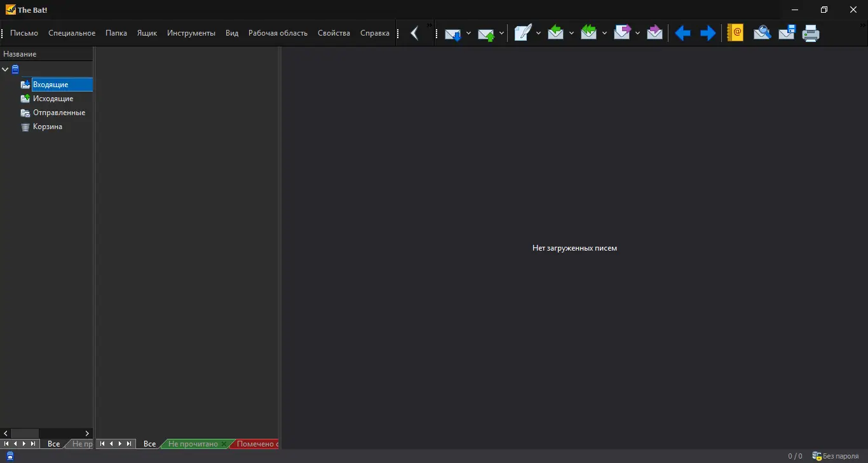Collapse the mailbox account tree node

5,69
